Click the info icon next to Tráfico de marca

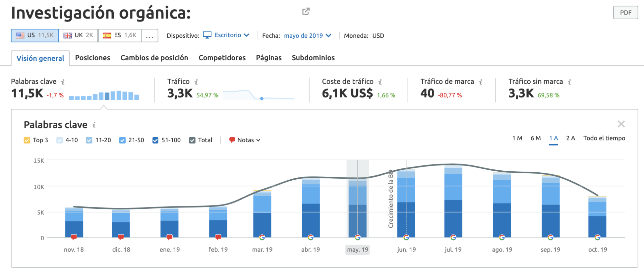pos(481,82)
